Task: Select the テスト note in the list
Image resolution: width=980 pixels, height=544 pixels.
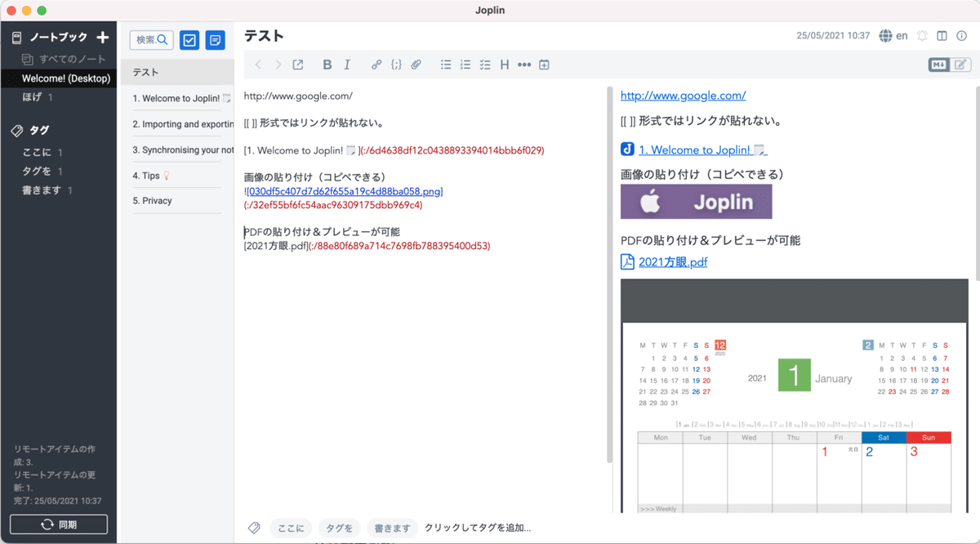Action: point(177,73)
